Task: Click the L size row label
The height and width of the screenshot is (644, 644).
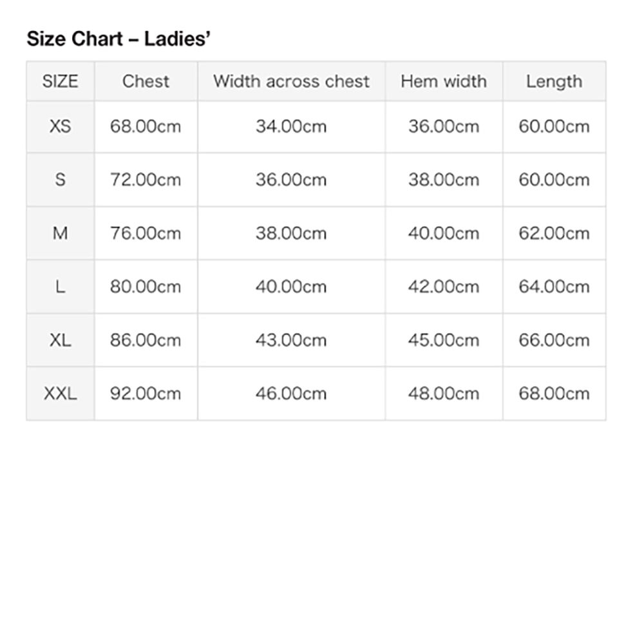Action: click(61, 287)
